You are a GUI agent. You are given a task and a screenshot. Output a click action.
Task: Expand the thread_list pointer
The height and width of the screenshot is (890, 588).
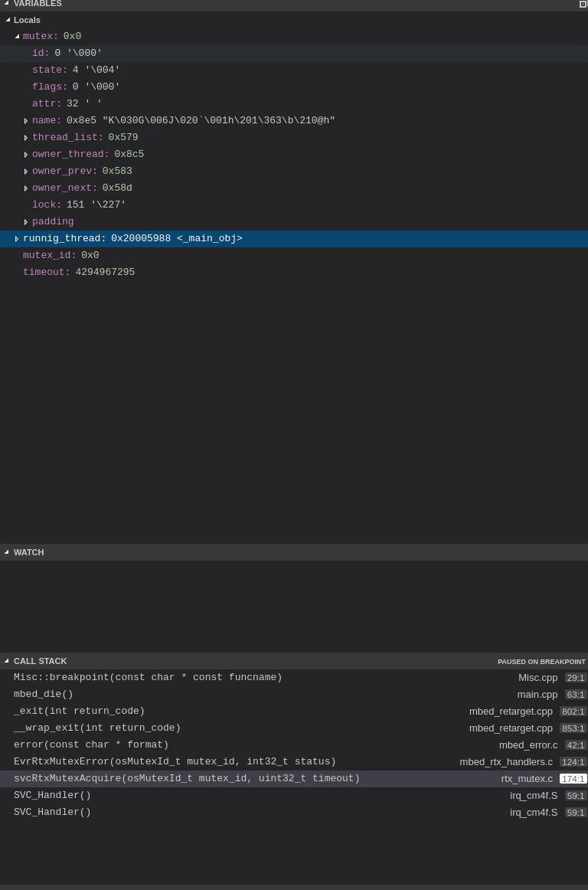coord(26,138)
